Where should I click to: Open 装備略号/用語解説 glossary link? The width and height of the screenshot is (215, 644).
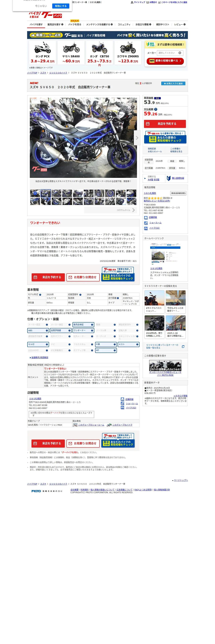click(40, 358)
